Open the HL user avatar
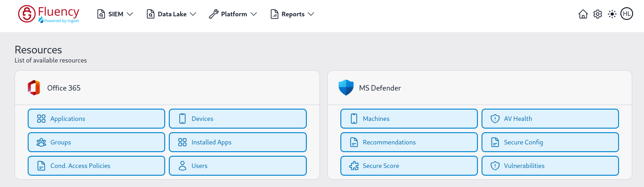Screen dimensions: 644x187 tap(627, 14)
